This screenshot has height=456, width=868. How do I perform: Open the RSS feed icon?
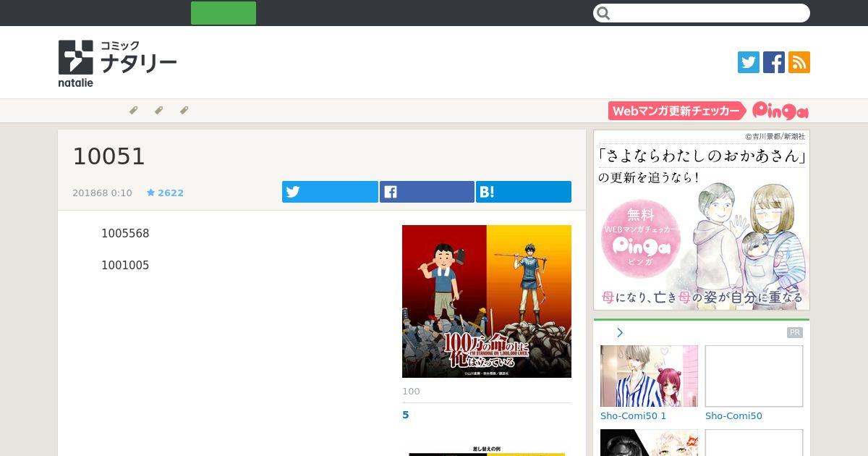click(799, 62)
